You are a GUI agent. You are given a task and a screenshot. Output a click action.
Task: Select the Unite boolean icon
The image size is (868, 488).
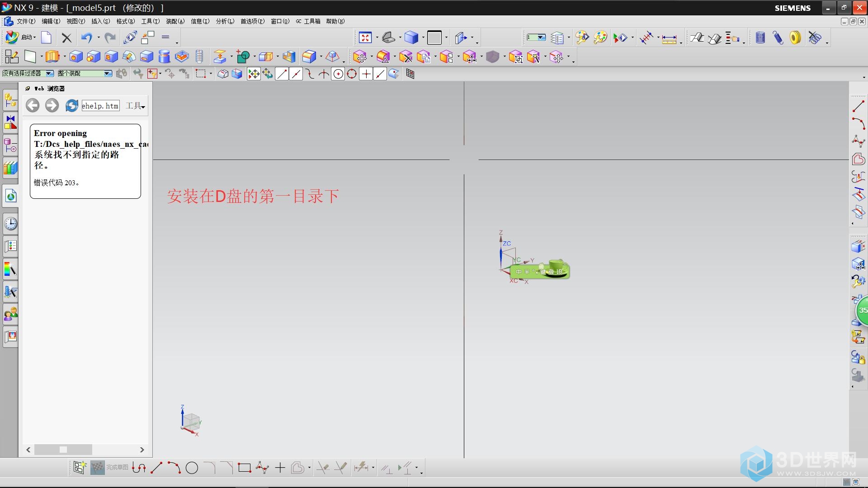(243, 56)
